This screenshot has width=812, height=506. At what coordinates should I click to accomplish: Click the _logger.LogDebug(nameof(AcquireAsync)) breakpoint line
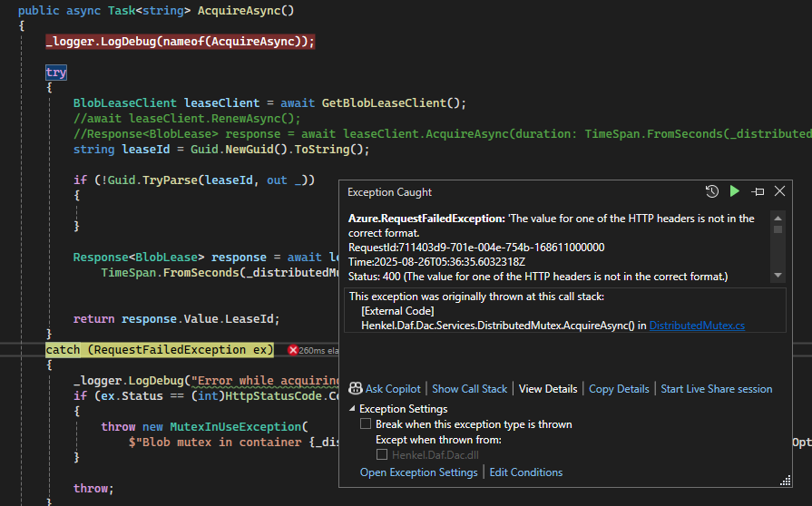point(181,42)
